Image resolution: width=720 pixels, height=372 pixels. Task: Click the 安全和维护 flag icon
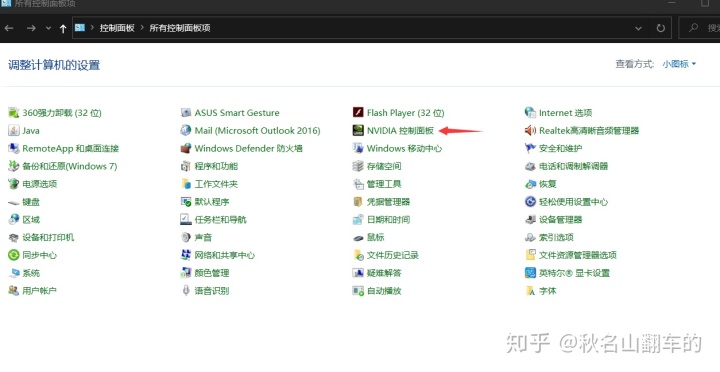pos(530,148)
